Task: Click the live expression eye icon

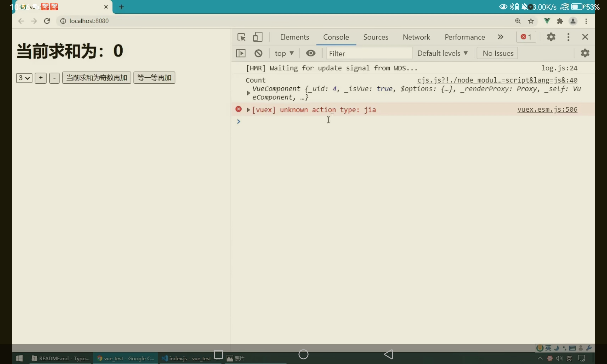Action: tap(310, 53)
